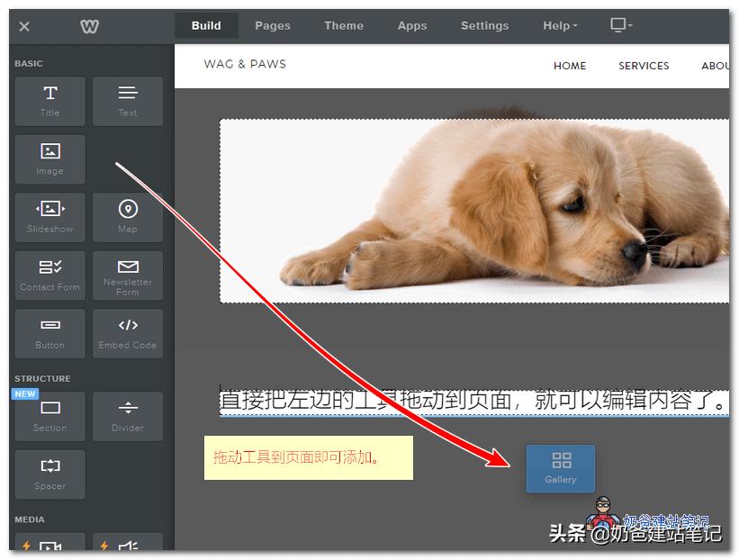
Task: Open the device preview dropdown
Action: point(621,26)
